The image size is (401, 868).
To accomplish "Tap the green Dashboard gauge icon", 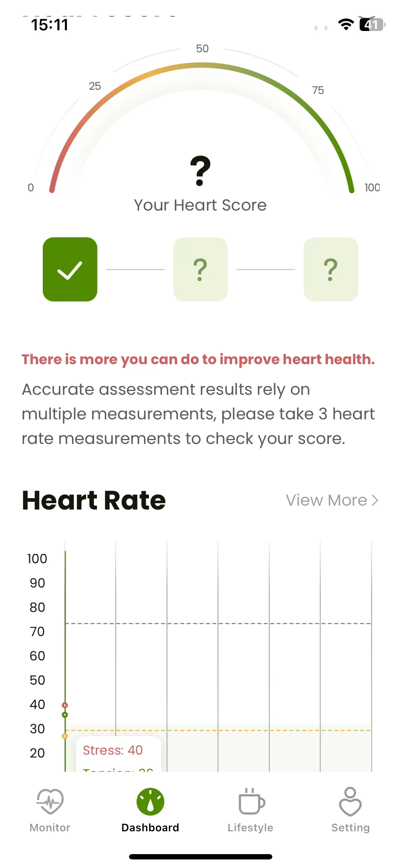I will (150, 802).
